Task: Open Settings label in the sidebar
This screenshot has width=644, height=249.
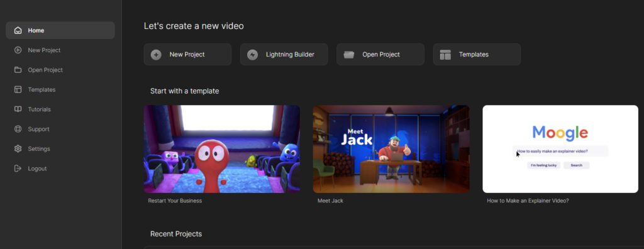Action: [39, 149]
